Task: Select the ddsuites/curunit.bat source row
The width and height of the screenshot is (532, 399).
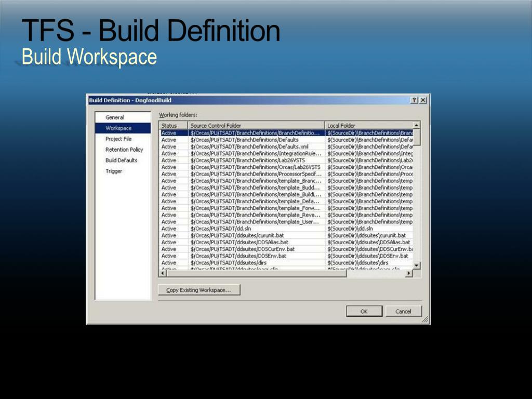Action: pos(286,235)
